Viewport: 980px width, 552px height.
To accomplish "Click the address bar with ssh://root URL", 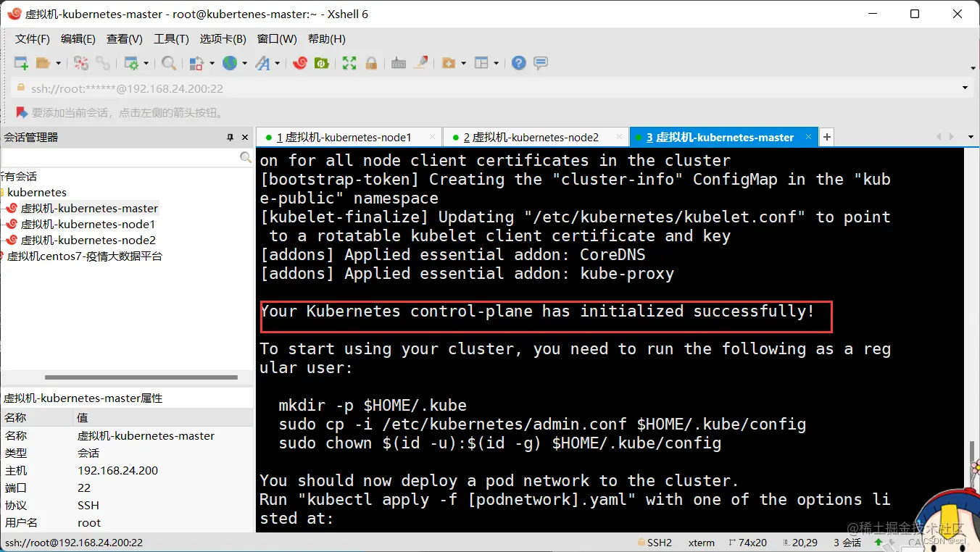I will [486, 88].
